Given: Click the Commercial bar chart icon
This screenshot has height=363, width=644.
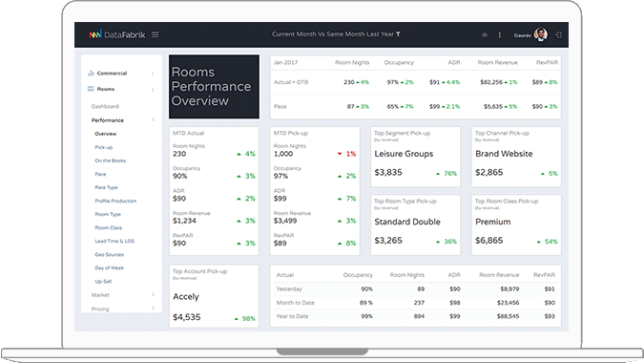Looking at the screenshot, I should (x=91, y=74).
